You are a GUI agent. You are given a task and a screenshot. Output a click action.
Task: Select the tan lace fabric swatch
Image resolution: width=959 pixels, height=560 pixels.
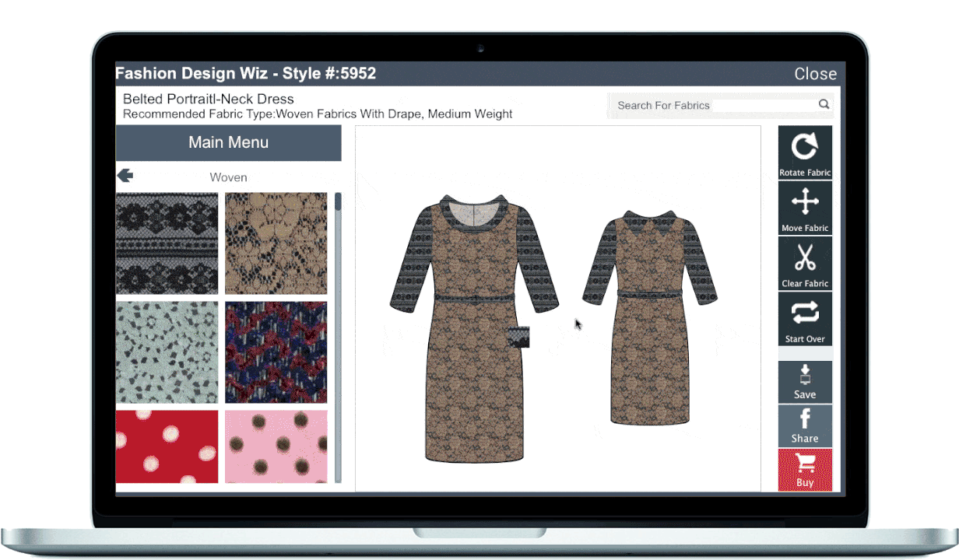tap(276, 243)
